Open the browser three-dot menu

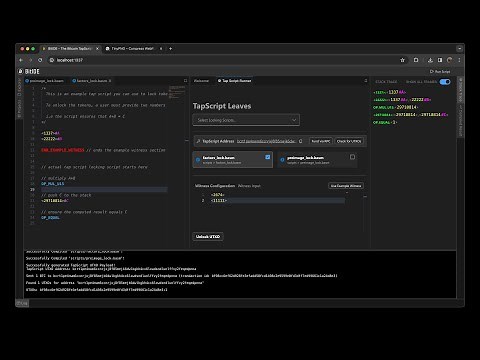pos(459,60)
